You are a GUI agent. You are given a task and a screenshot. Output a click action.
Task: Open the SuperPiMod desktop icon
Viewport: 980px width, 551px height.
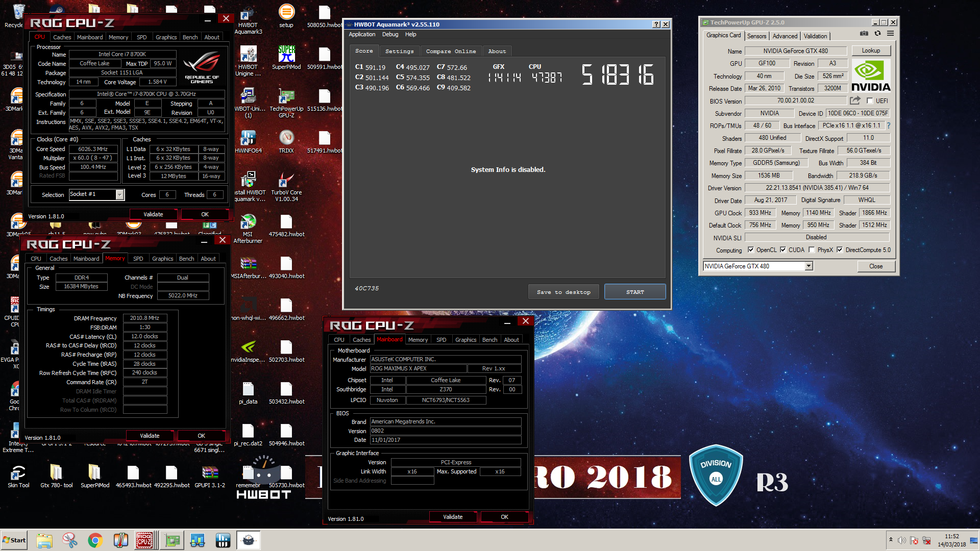286,58
